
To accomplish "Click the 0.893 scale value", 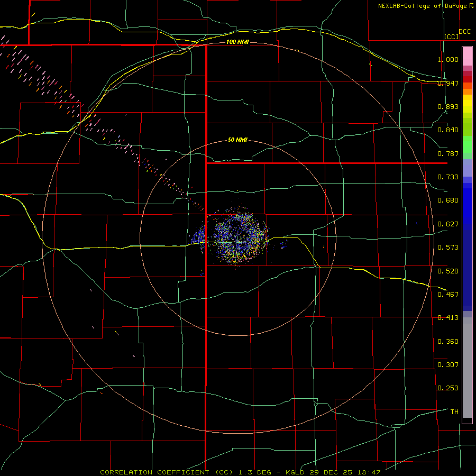I will point(448,106).
